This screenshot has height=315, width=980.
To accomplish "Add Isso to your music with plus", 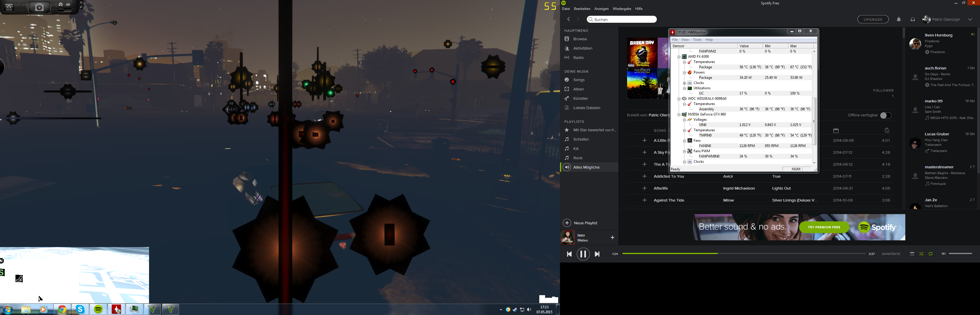I will click(x=612, y=237).
